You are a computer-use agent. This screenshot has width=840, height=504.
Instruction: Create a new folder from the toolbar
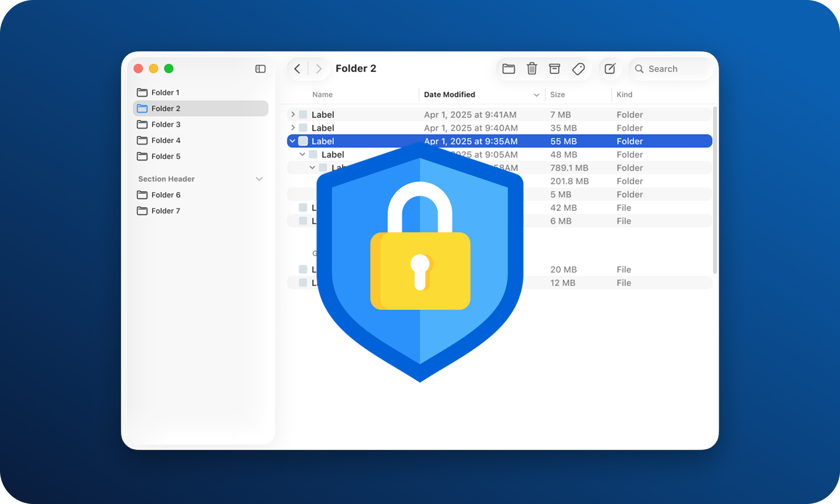coord(509,68)
